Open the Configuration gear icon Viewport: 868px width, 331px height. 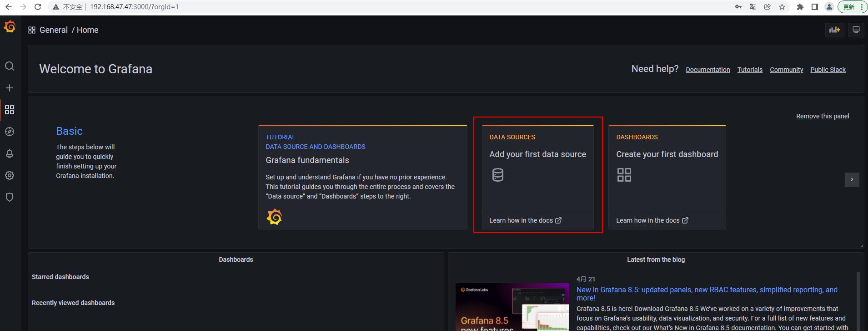click(x=10, y=175)
